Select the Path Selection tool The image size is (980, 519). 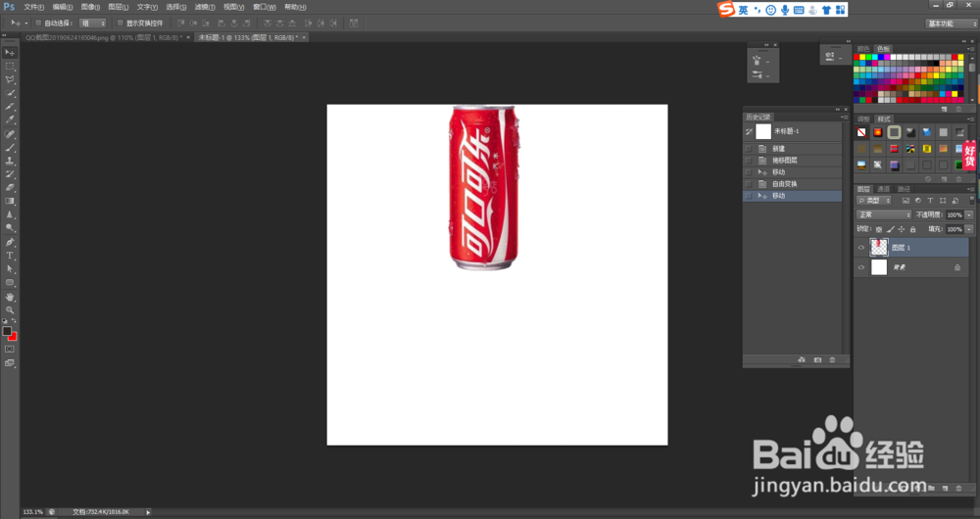[10, 269]
